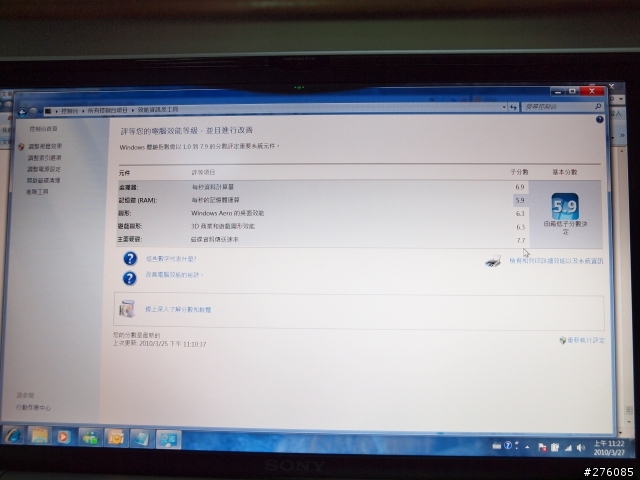Show hidden tray icons arrow
The image size is (640, 480).
(x=527, y=447)
